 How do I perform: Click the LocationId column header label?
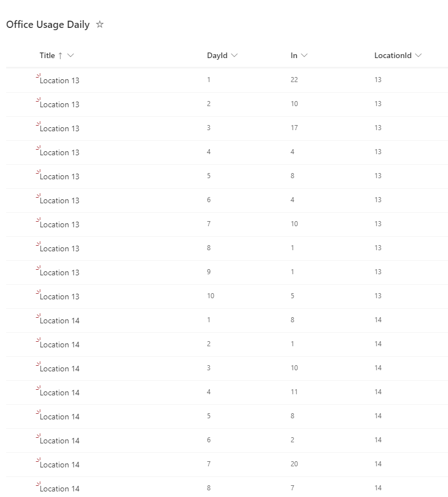[393, 55]
